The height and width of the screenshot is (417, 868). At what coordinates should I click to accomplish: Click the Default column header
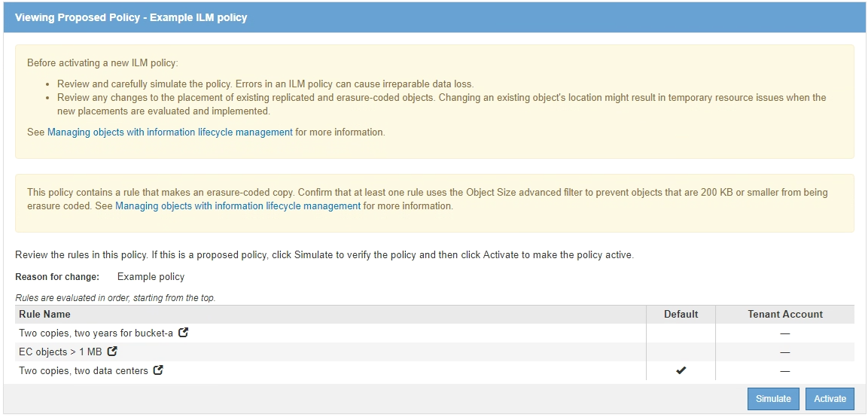click(681, 314)
